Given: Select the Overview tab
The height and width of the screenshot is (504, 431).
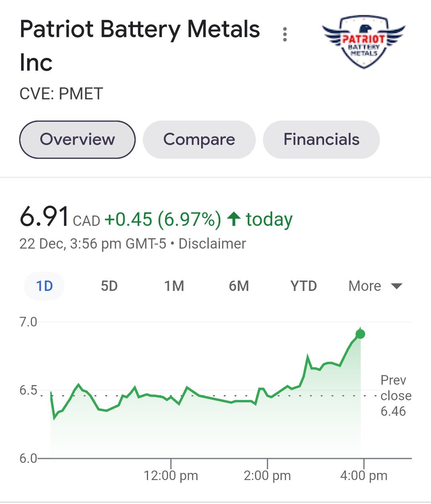Looking at the screenshot, I should point(77,140).
